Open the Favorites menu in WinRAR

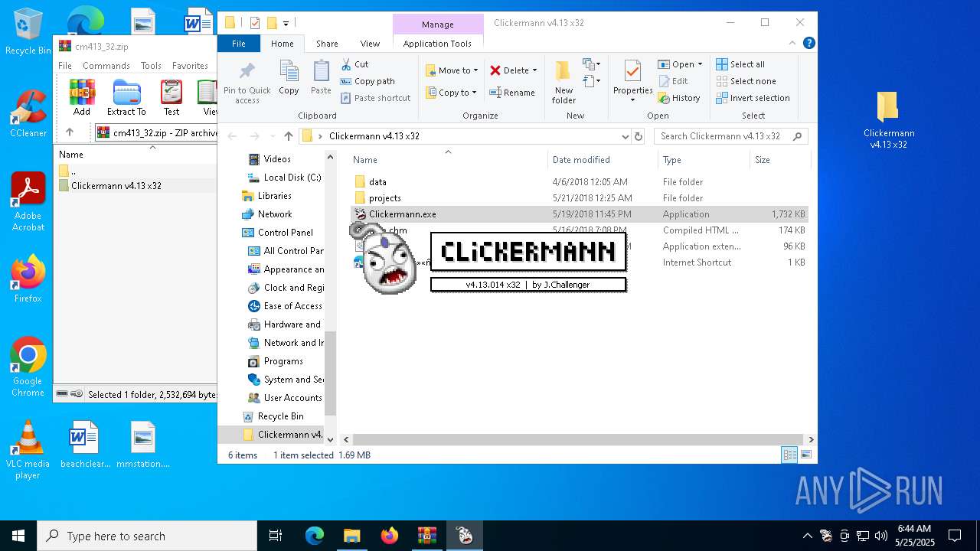(190, 66)
